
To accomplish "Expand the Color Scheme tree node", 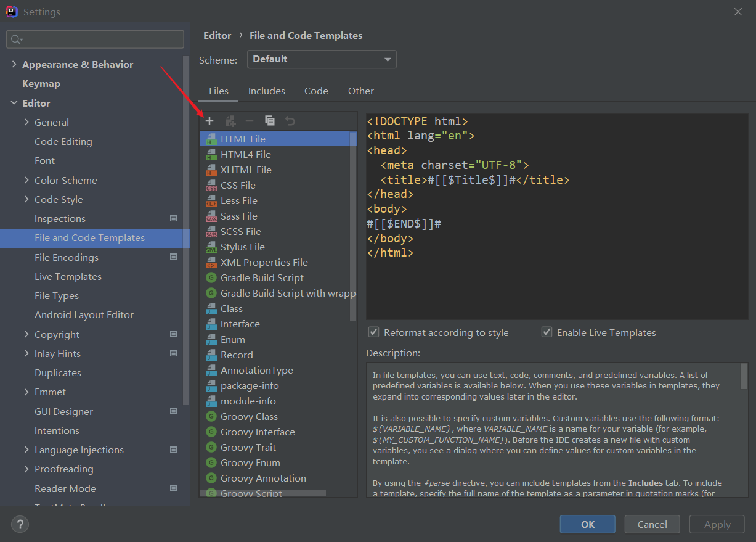I will [26, 180].
